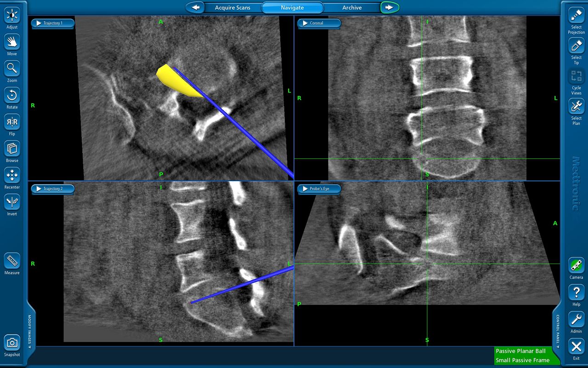This screenshot has height=368, width=588.
Task: Click Passive Planar Ball instrument status
Action: (x=520, y=351)
